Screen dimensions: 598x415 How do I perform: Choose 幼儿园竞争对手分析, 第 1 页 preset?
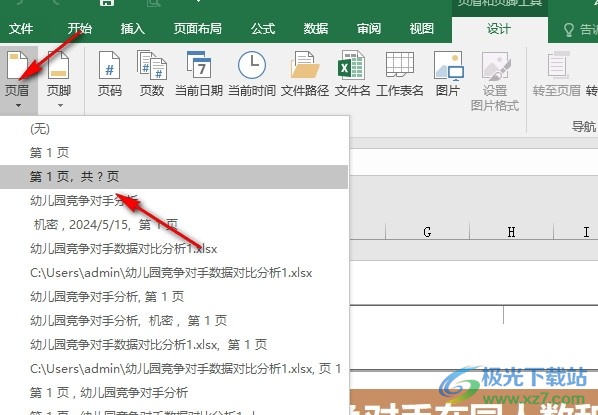pyautogui.click(x=174, y=297)
